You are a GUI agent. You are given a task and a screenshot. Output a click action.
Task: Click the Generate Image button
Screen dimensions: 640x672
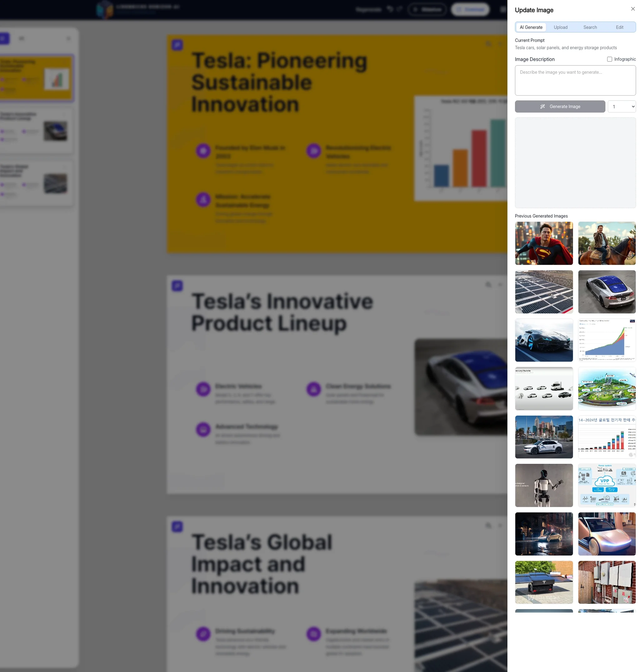559,107
